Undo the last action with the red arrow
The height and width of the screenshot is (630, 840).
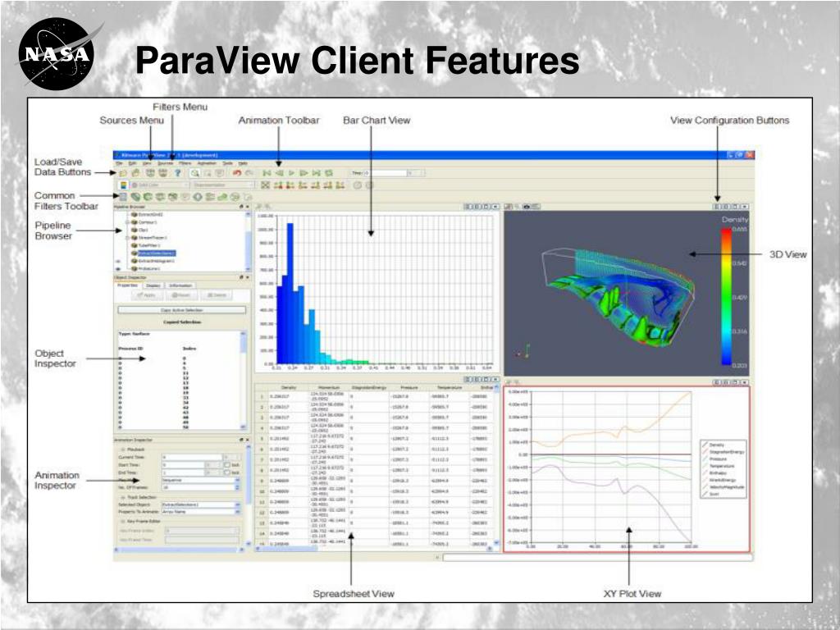click(237, 173)
